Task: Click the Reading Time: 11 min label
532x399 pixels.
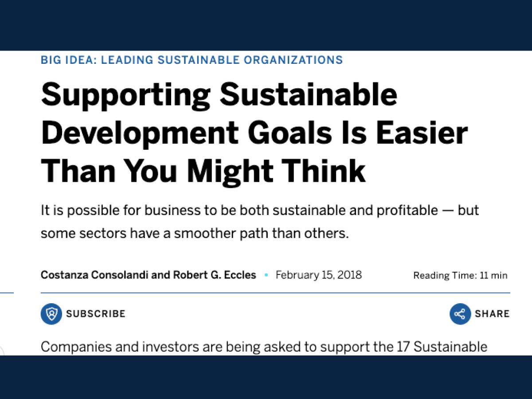Action: 460,275
